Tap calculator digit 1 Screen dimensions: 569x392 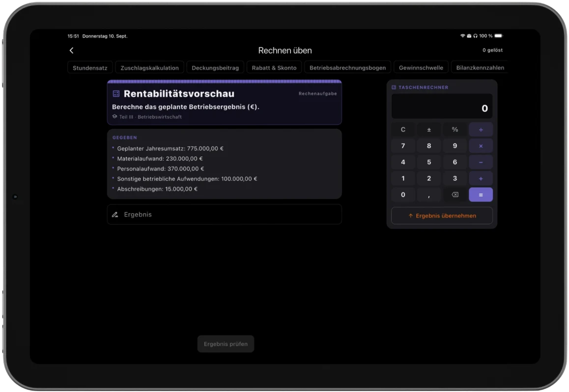click(x=403, y=178)
